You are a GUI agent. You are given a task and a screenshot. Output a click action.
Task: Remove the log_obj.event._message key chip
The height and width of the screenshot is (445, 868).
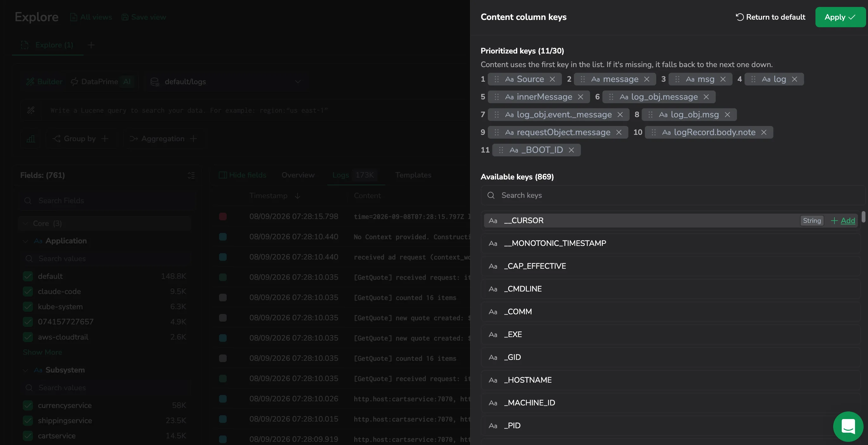(620, 115)
